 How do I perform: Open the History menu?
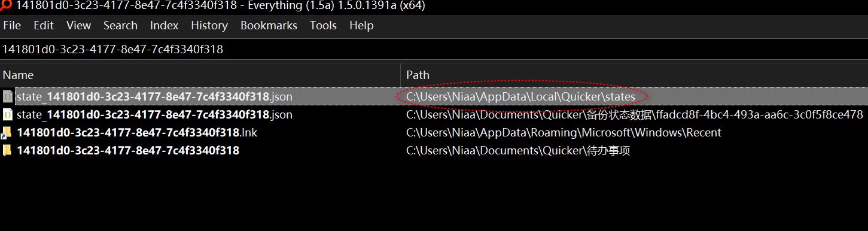click(209, 25)
